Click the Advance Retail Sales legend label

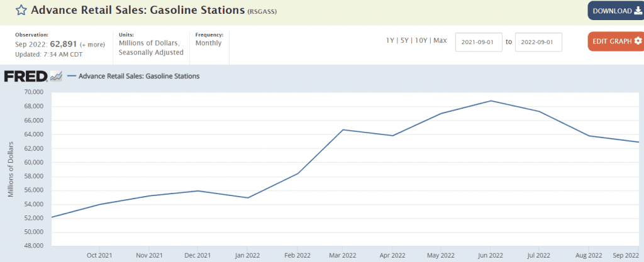click(139, 76)
